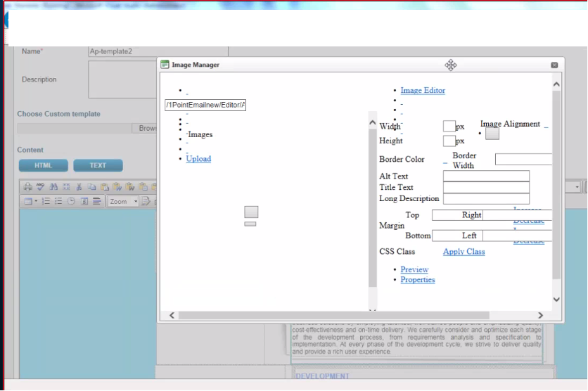Click the Choose Custom template file field

(75, 128)
